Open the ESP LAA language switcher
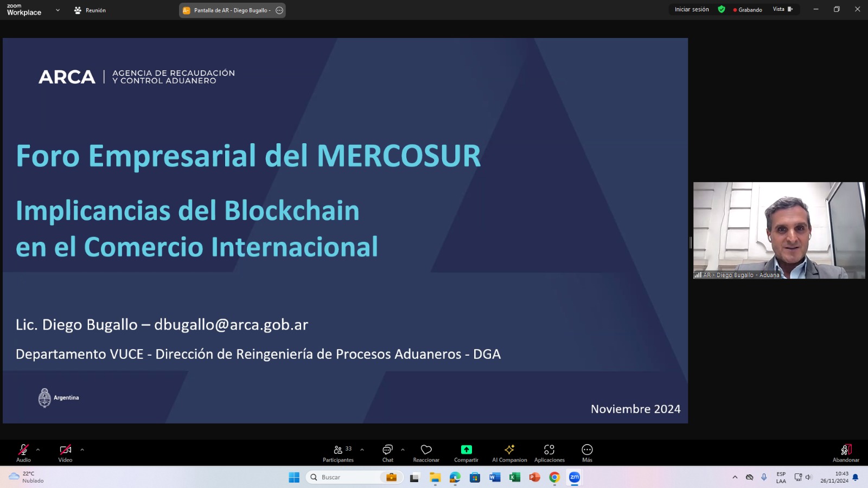 (x=781, y=477)
